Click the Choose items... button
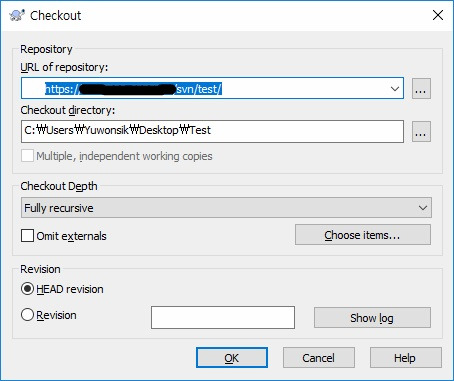The width and height of the screenshot is (454, 381). pyautogui.click(x=363, y=235)
